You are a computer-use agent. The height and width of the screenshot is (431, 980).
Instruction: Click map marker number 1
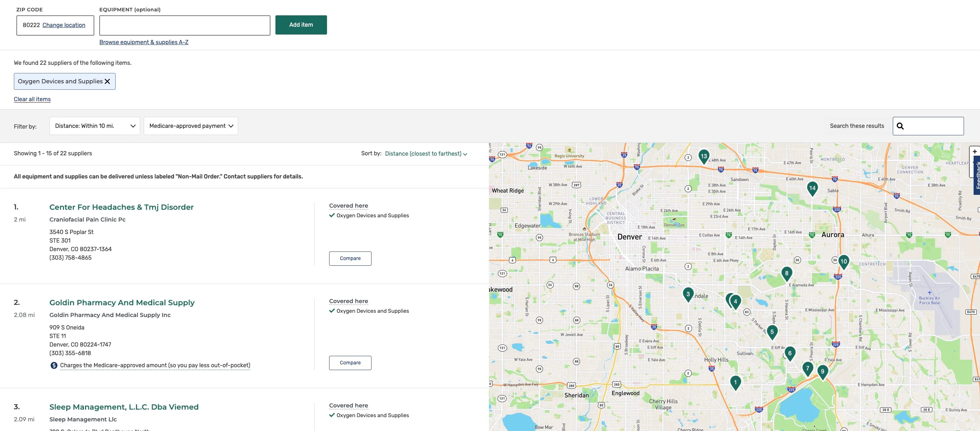736,383
